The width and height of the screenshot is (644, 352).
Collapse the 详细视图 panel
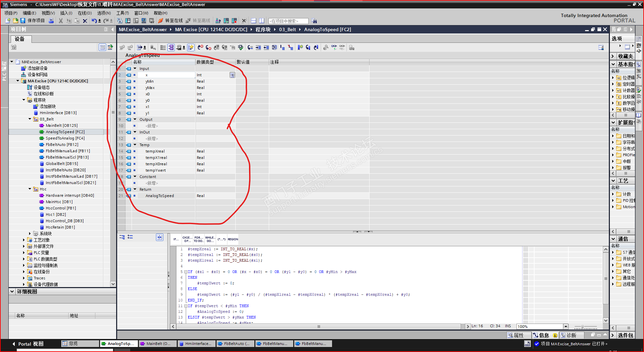12,291
